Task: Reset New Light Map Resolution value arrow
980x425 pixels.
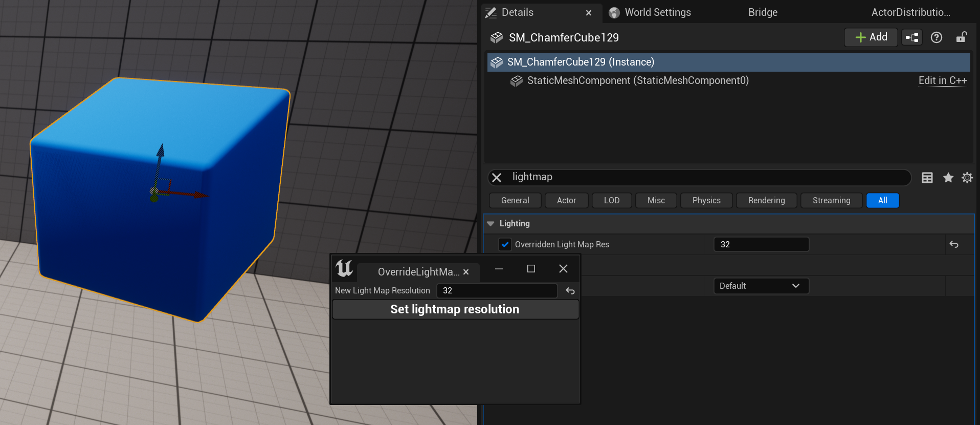Action: (570, 291)
